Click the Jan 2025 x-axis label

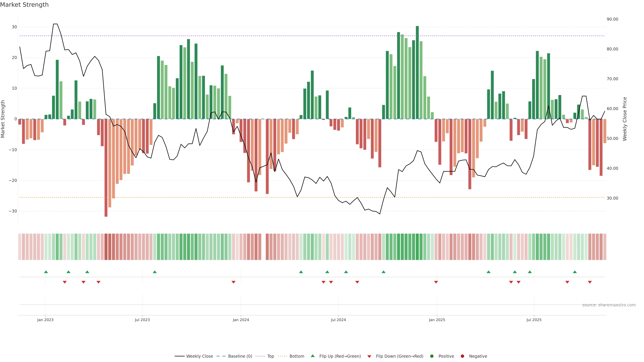[x=437, y=320]
